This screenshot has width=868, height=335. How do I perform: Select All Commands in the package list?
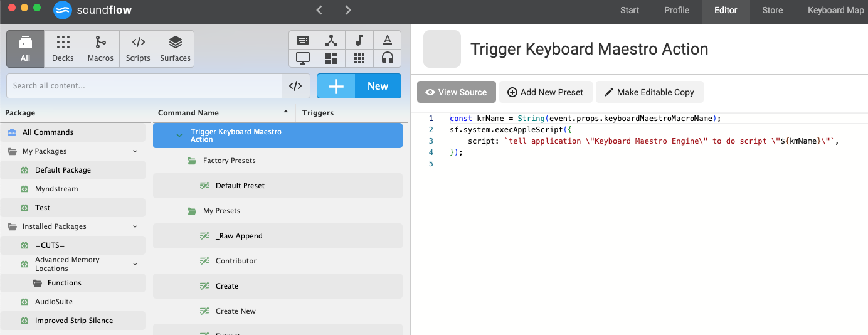pos(73,132)
